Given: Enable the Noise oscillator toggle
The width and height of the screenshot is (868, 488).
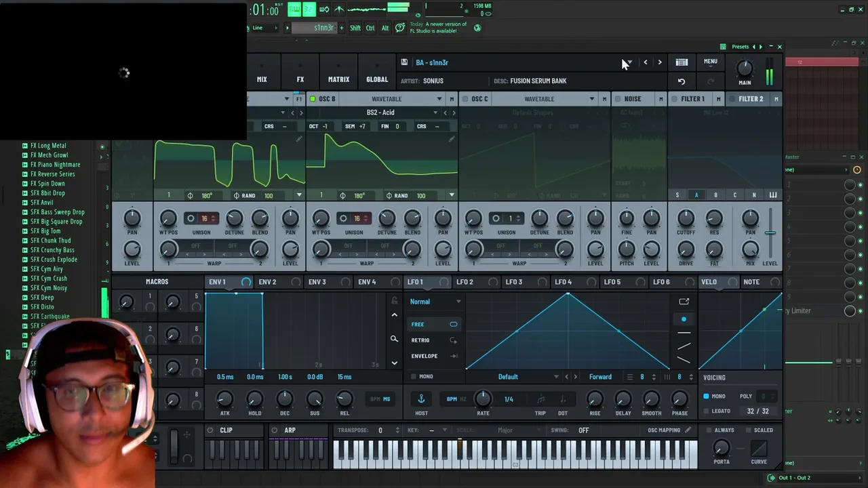Looking at the screenshot, I should 618,99.
